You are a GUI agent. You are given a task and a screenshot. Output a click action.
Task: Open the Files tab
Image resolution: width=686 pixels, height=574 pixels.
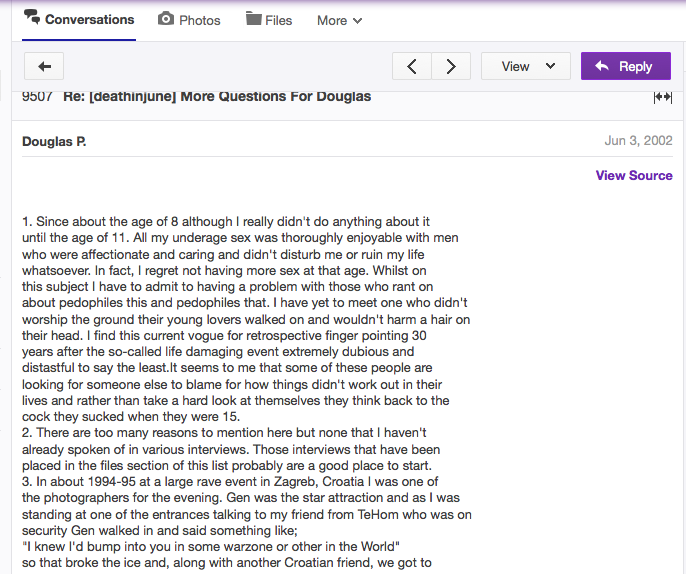pos(269,20)
